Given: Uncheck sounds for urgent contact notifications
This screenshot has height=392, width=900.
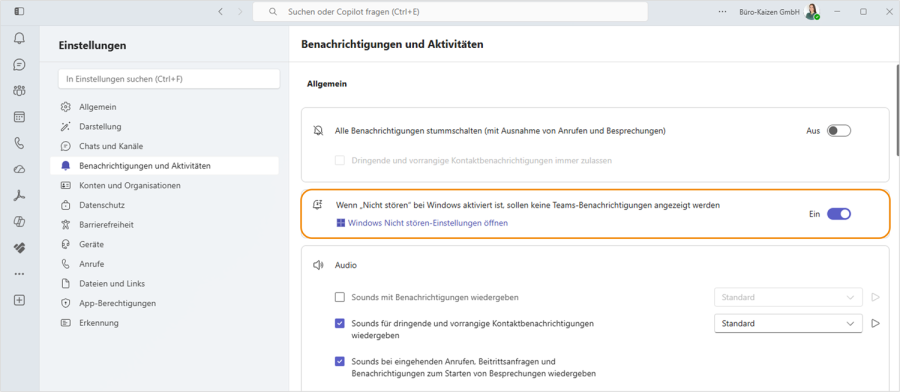Looking at the screenshot, I should point(340,324).
